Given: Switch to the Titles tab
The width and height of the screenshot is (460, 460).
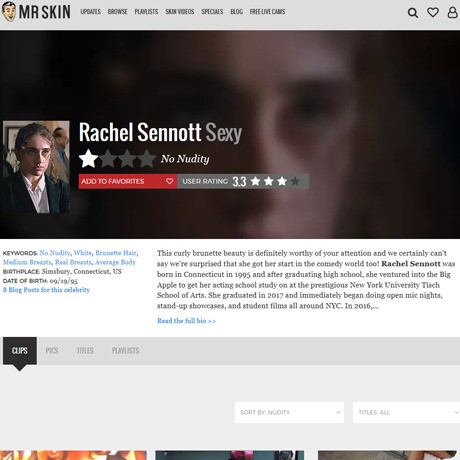Looking at the screenshot, I should [85, 351].
